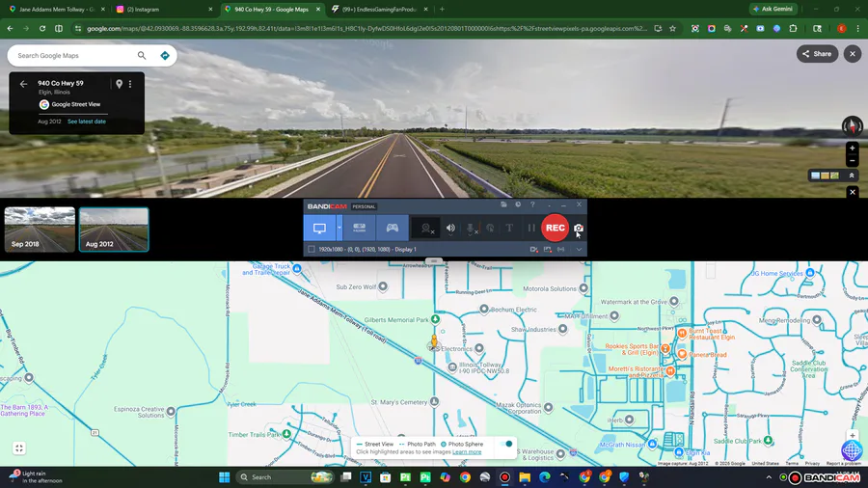
Task: Expand the Bandicam panel with bottom chevron
Action: point(579,250)
